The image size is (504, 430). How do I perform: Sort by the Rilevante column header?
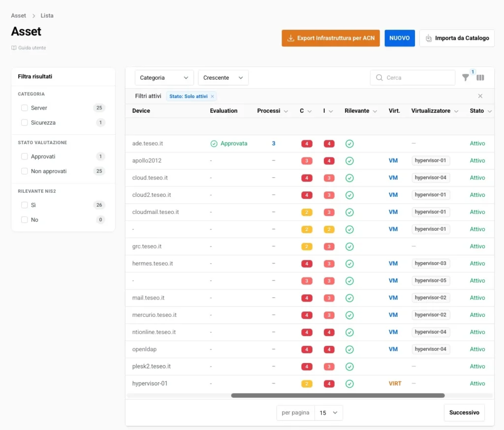click(x=361, y=111)
